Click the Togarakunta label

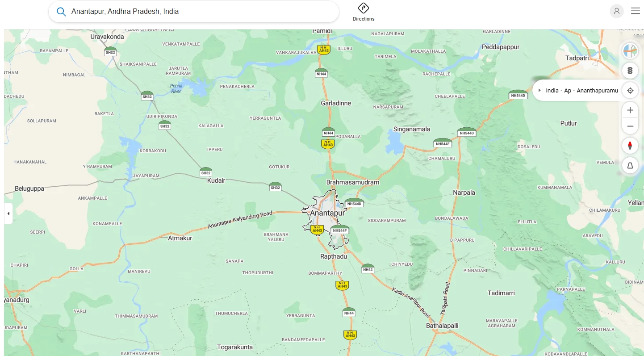coord(235,347)
